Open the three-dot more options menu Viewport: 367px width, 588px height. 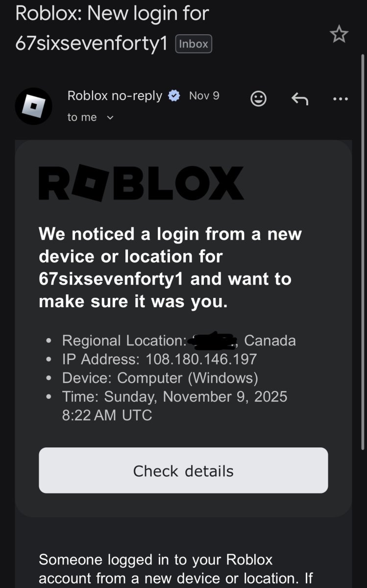340,99
